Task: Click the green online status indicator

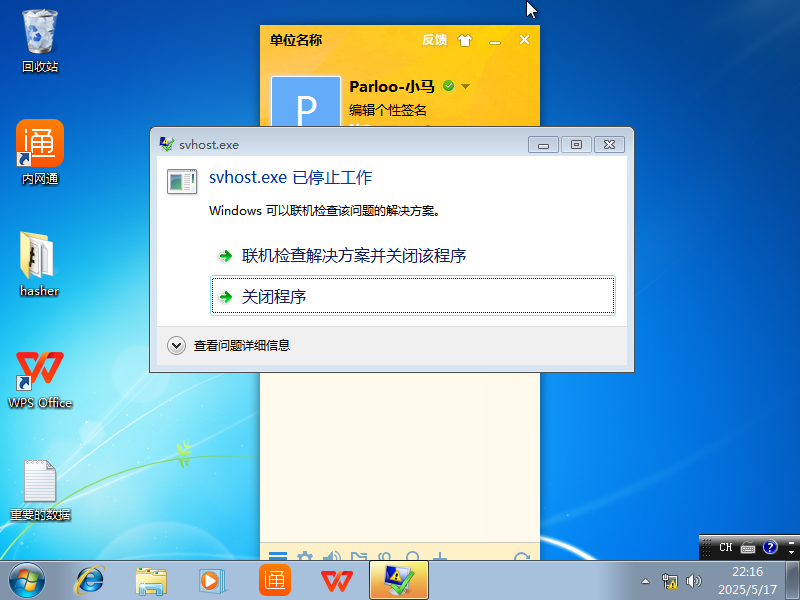Action: click(x=448, y=86)
